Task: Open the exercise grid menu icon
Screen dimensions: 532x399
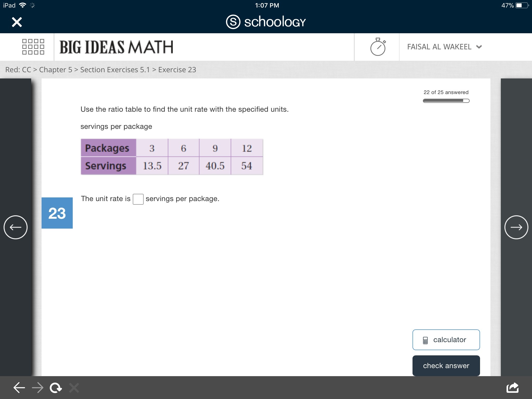Action: click(33, 47)
